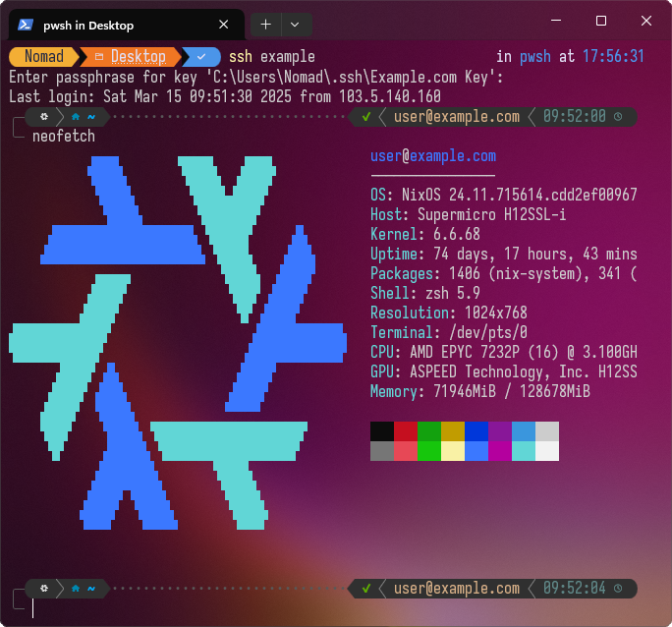The height and width of the screenshot is (627, 672).
Task: Close the terminal window
Action: (646, 20)
